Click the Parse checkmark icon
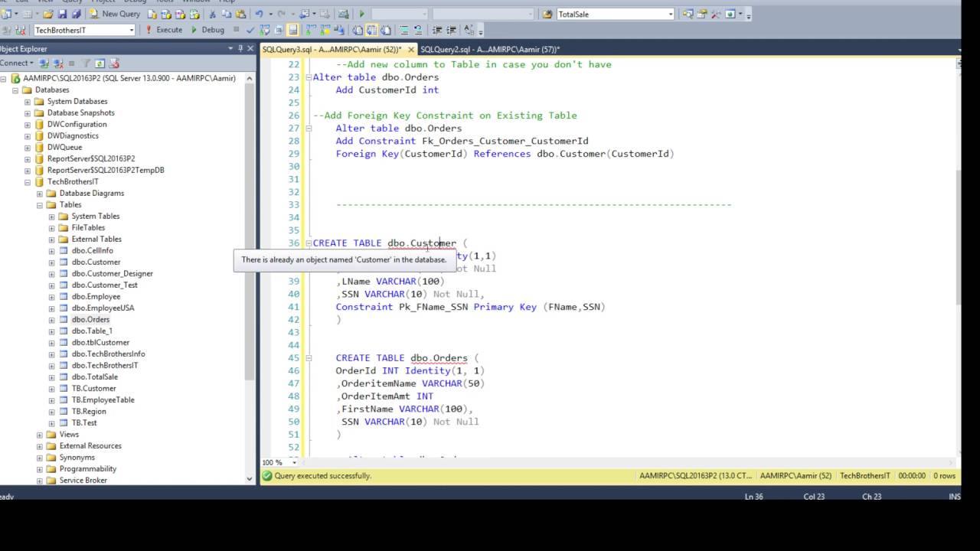Viewport: 980px width, 551px height. pos(250,30)
